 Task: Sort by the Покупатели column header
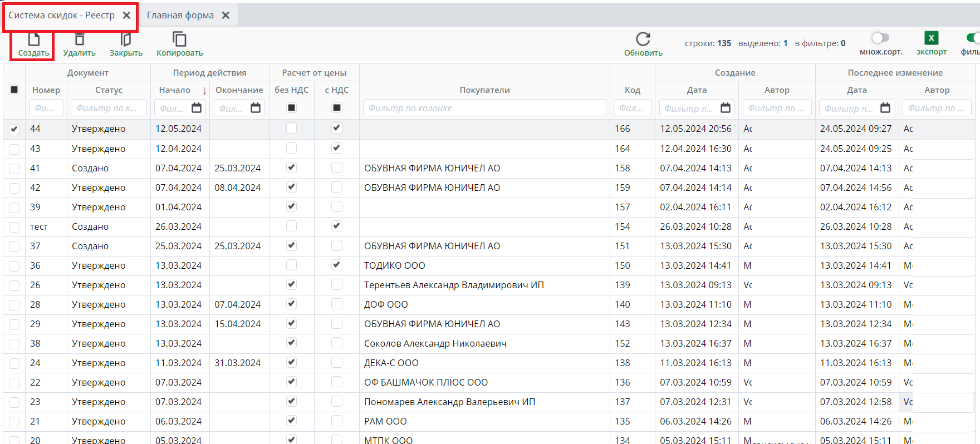pyautogui.click(x=484, y=90)
